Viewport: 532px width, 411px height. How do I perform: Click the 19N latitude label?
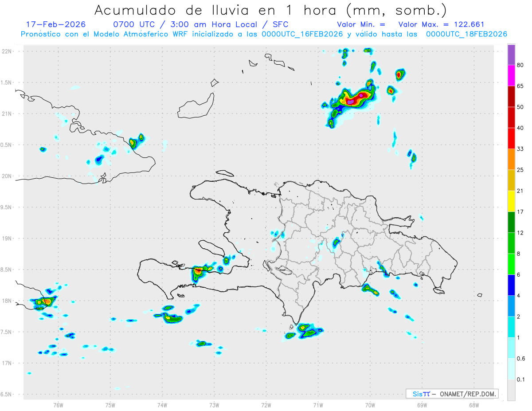point(7,239)
